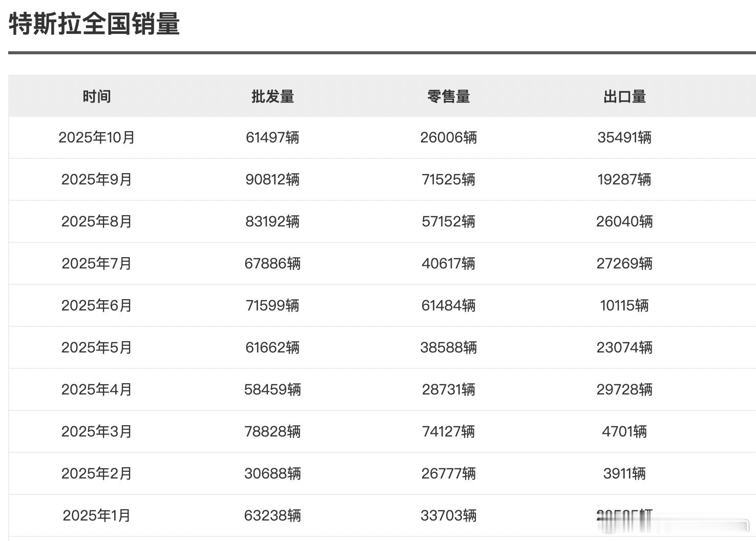Select the retail value 33703辆 in January row
The width and height of the screenshot is (756, 541).
(449, 516)
